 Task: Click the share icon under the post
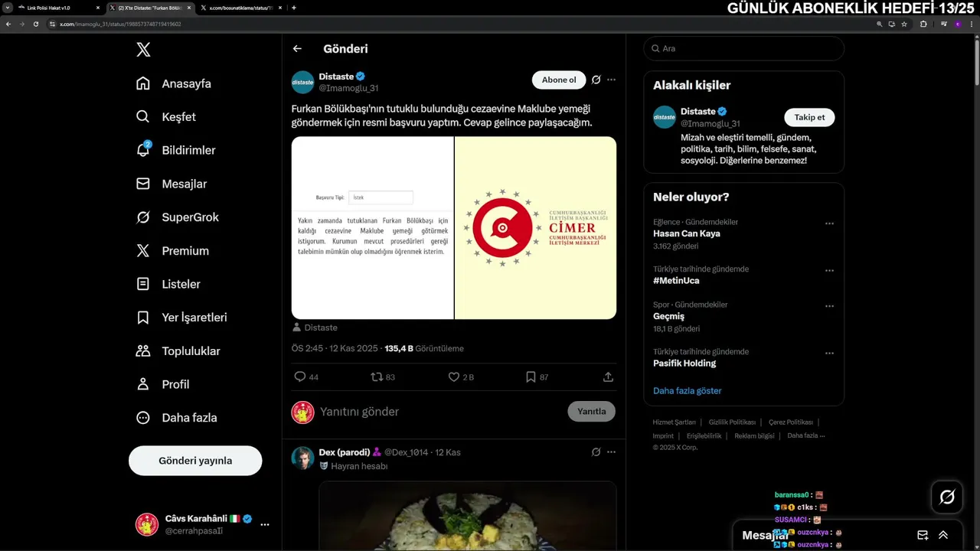pyautogui.click(x=609, y=377)
